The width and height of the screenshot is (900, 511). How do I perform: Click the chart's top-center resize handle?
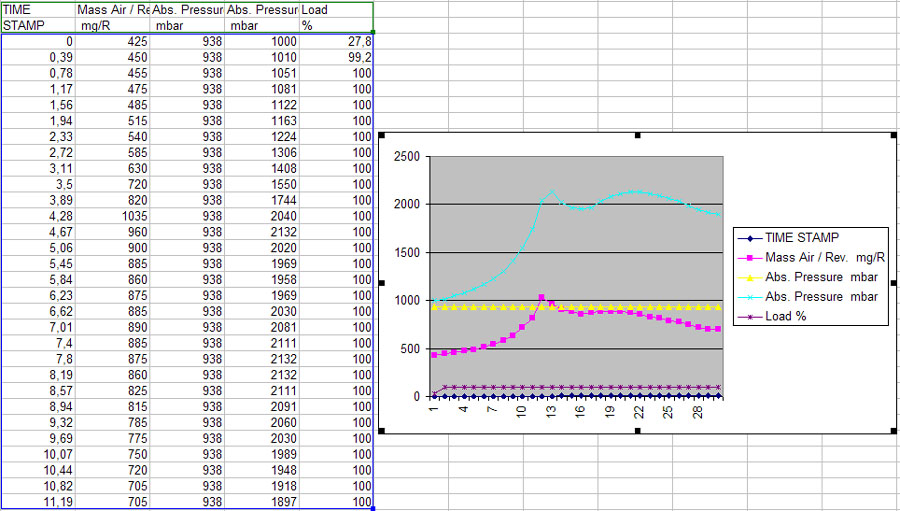click(638, 135)
